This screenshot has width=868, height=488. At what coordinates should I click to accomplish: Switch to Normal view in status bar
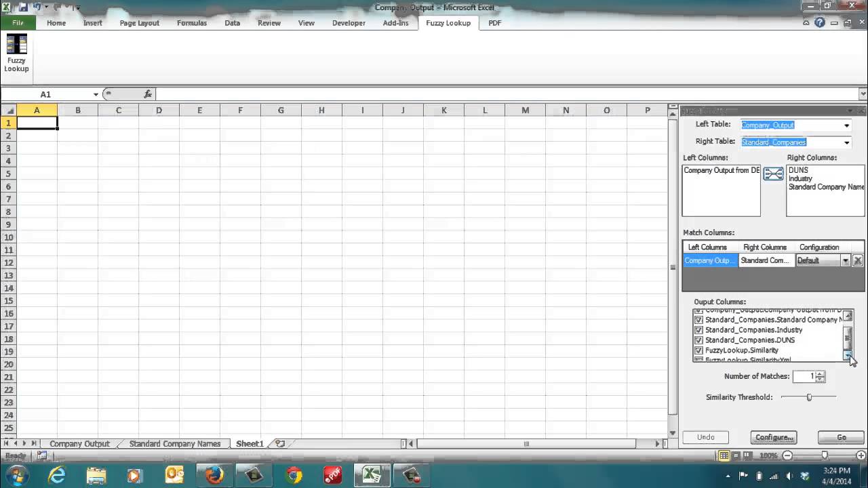click(x=724, y=456)
